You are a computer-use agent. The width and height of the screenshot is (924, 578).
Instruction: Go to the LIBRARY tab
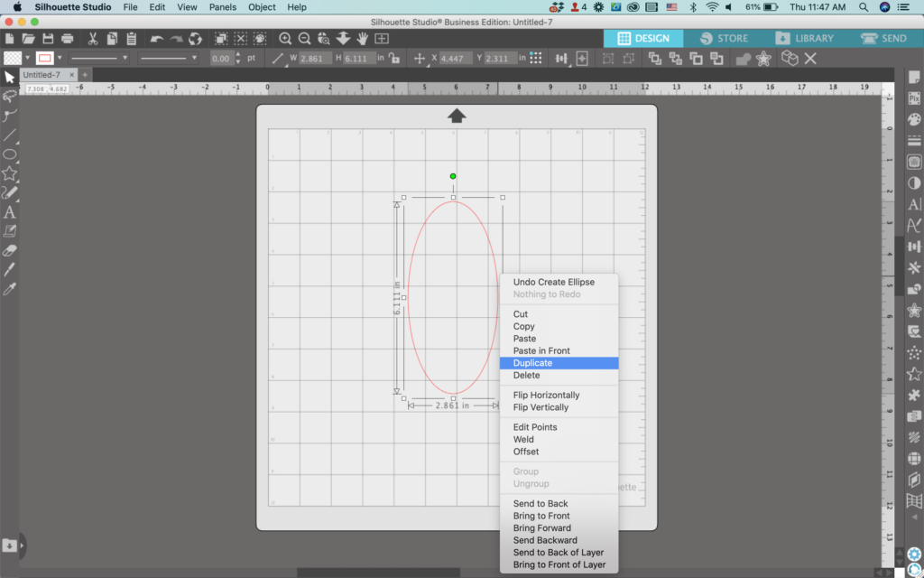pyautogui.click(x=804, y=38)
